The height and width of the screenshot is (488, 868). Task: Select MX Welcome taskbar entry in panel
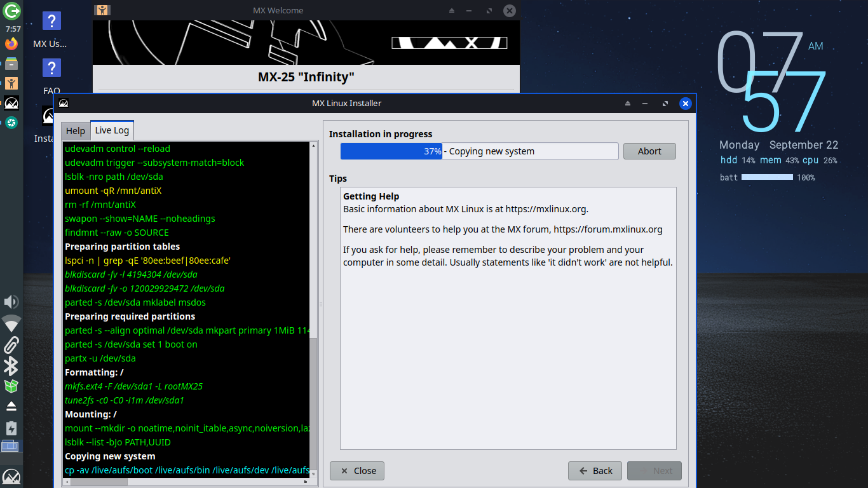11,83
